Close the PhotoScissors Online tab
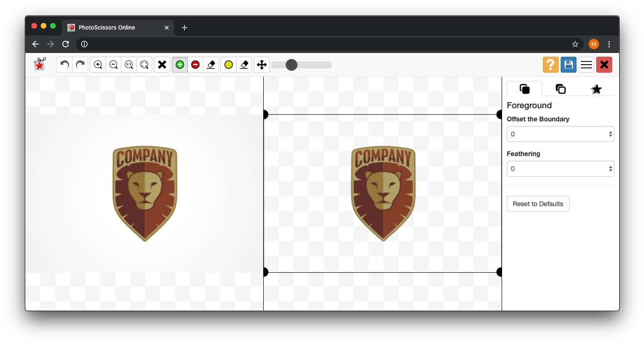This screenshot has width=644, height=343. click(167, 28)
